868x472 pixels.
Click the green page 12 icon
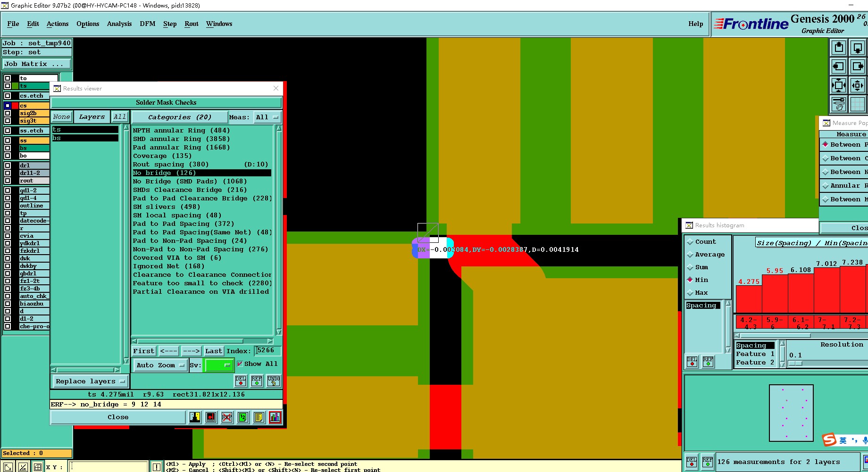pyautogui.click(x=243, y=417)
